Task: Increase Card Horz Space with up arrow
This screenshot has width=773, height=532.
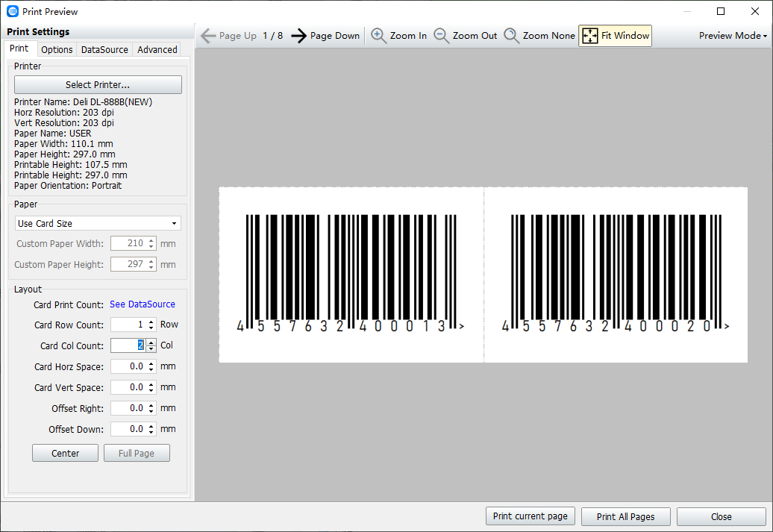Action: tap(151, 363)
